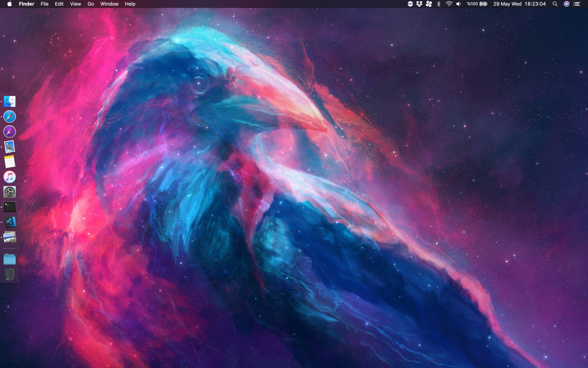Open the volume control in menu bar

pyautogui.click(x=458, y=4)
